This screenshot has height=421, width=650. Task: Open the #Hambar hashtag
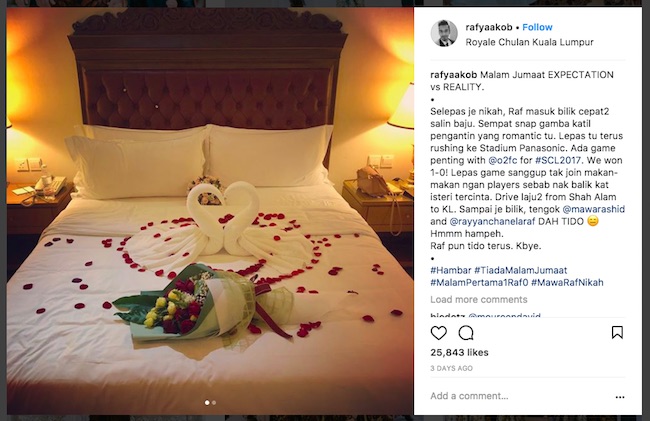coord(451,271)
